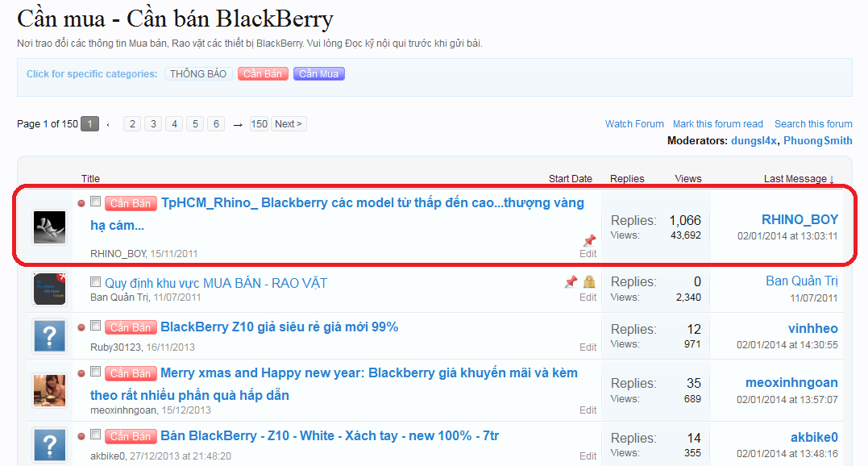Open Quy định khu vực MUA BÁN thread
The image size is (868, 466).
[216, 283]
